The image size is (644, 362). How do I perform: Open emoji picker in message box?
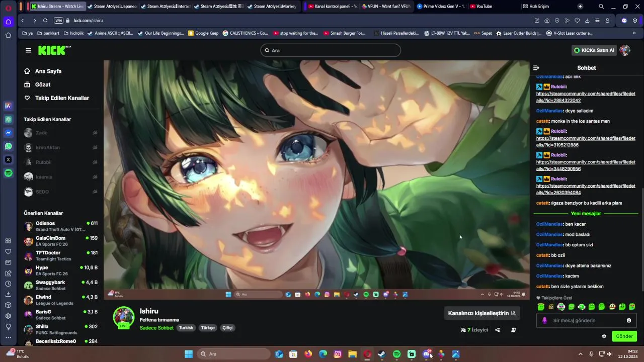click(x=629, y=320)
